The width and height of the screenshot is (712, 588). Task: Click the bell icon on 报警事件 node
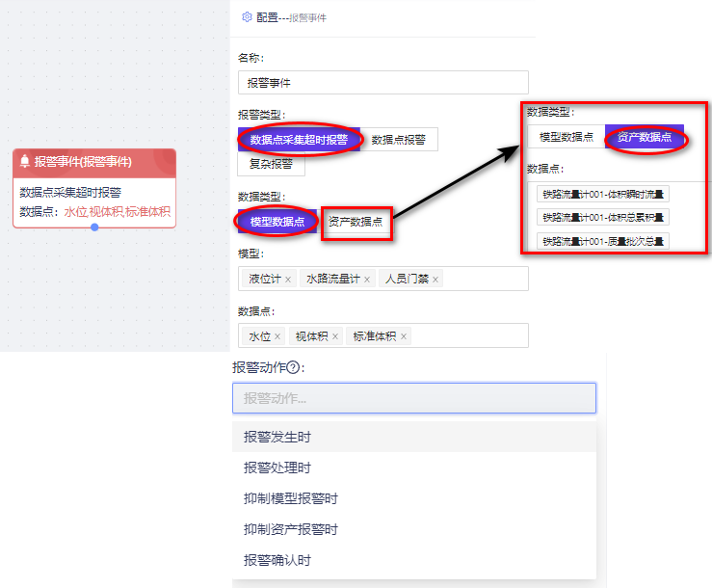25,161
